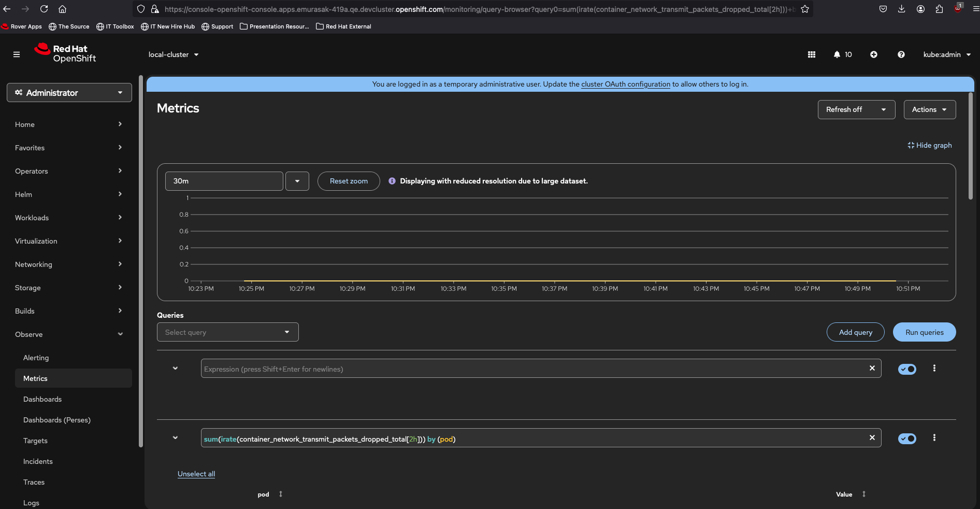Open the Presentation Resources bookmark folder
Image resolution: width=980 pixels, height=509 pixels.
click(x=275, y=26)
